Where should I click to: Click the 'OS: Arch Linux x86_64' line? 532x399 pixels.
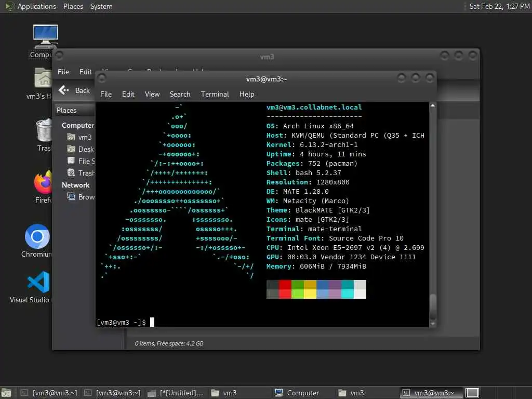coord(310,126)
